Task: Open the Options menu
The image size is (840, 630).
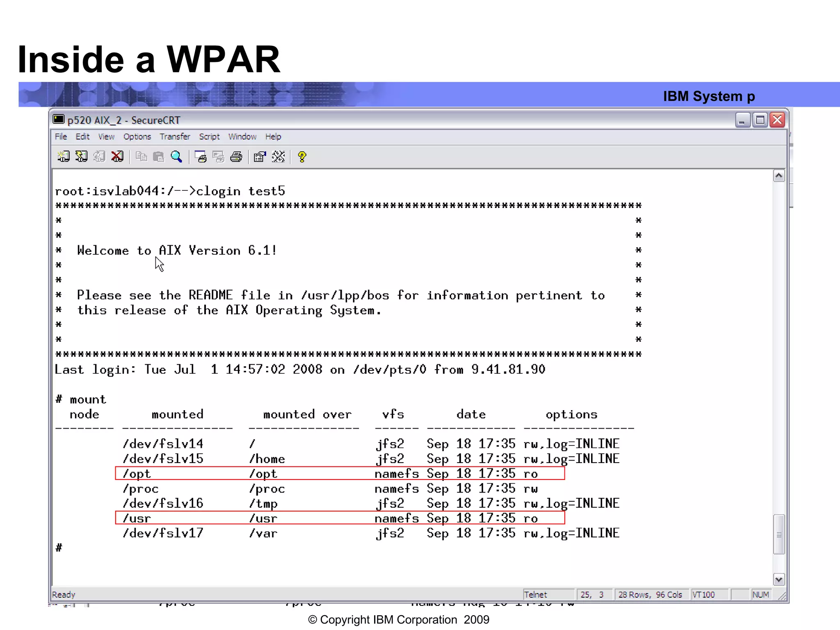Action: (x=137, y=137)
